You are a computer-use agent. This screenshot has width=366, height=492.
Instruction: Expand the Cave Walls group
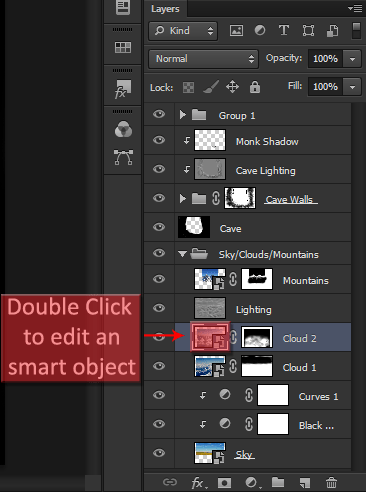pos(182,198)
